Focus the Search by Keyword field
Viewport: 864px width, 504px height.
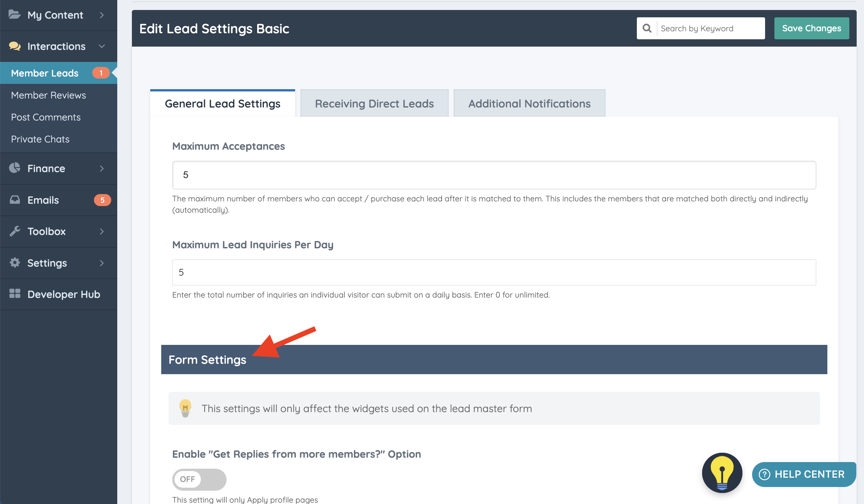pyautogui.click(x=710, y=28)
